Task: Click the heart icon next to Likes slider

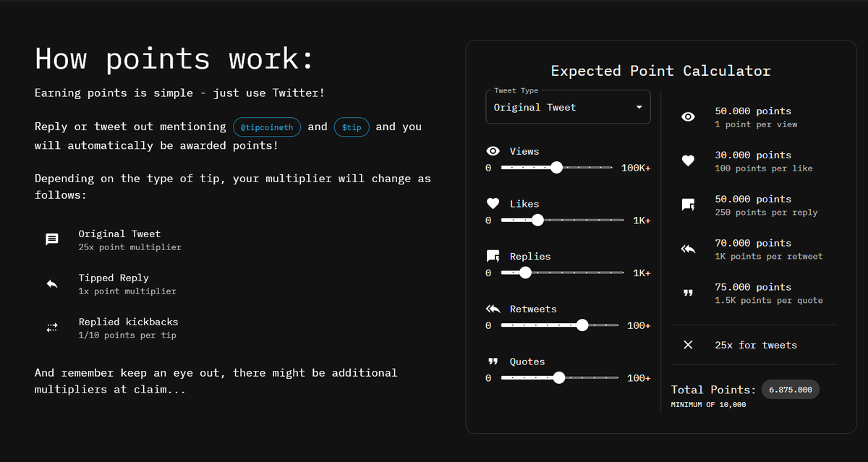Action: tap(493, 204)
